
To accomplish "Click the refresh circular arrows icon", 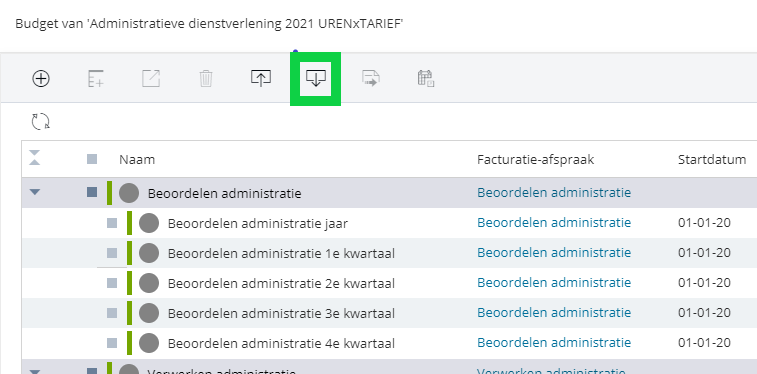I will click(x=41, y=121).
